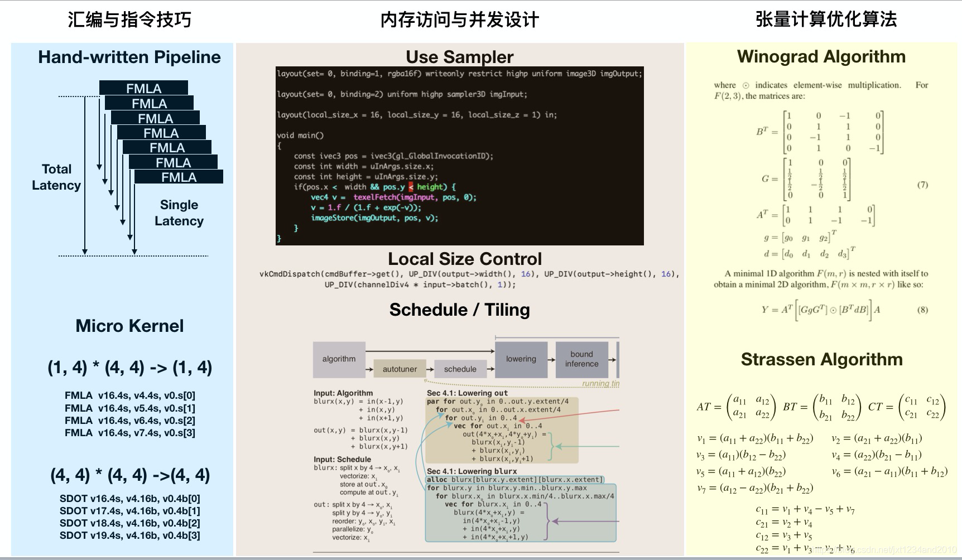
Task: Click the 'sampler3D imgInput' layout code line
Action: (402, 94)
